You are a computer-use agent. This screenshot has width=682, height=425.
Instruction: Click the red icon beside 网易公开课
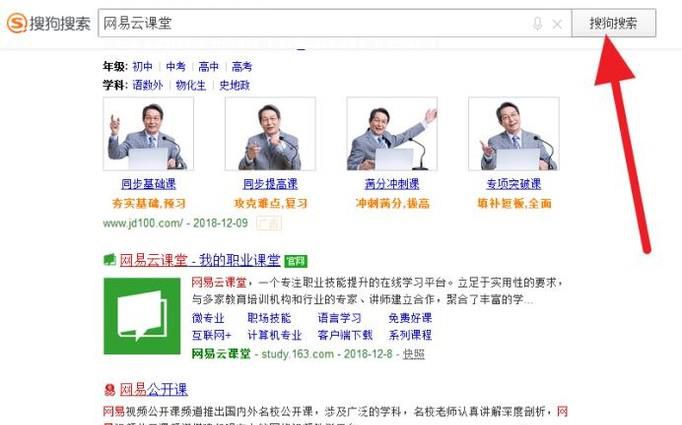pos(110,389)
